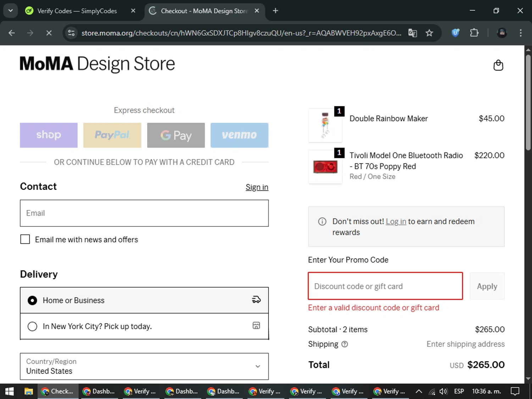Switch to Check... Chrome taskbar window
Screen dimensions: 532x399
pos(58,392)
